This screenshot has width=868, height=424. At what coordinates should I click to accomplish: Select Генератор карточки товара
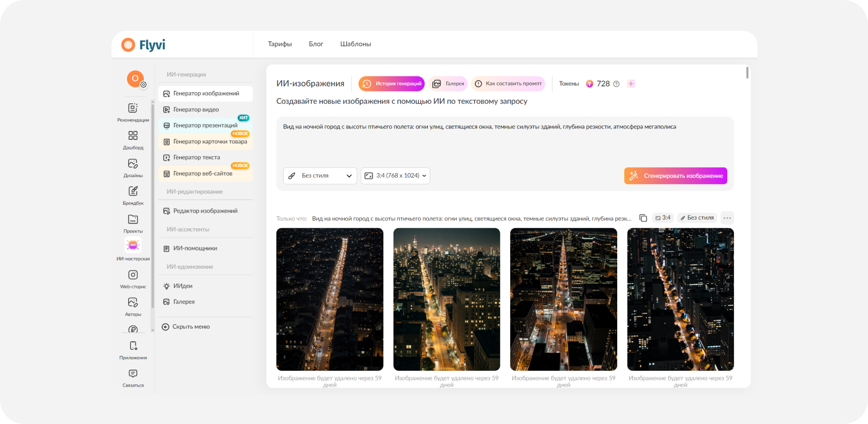[206, 142]
